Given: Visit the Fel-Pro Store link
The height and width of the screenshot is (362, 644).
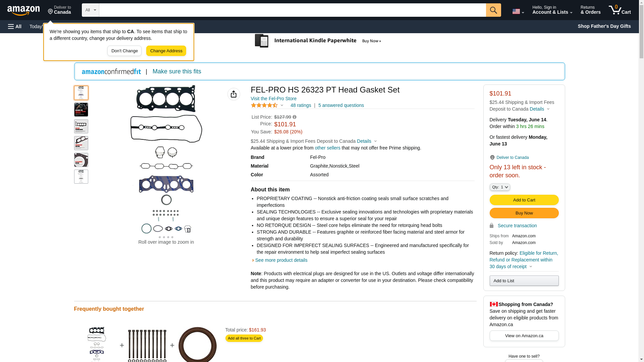Looking at the screenshot, I should [273, 99].
